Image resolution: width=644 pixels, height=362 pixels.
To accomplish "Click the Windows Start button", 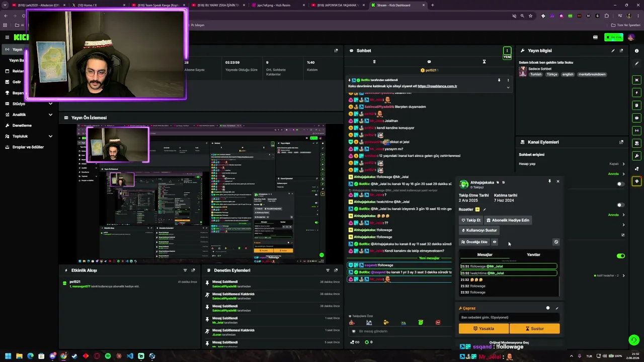I will [x=8, y=356].
